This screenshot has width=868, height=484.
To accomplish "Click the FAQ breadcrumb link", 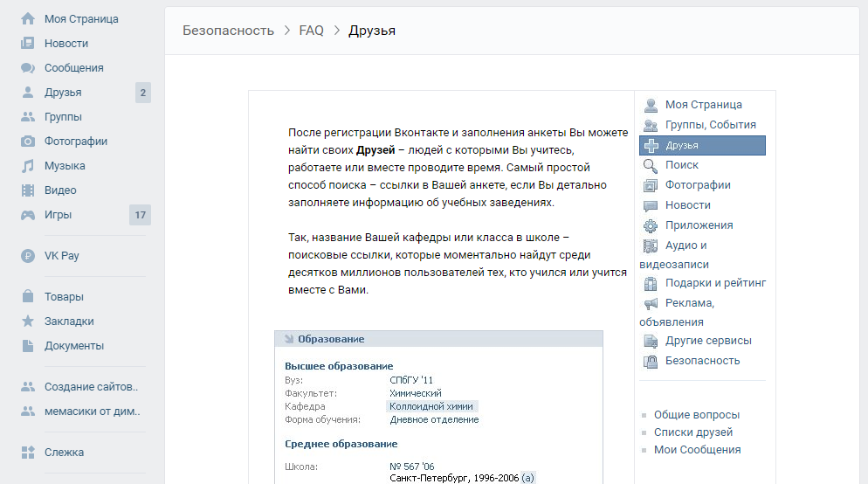I will click(311, 31).
